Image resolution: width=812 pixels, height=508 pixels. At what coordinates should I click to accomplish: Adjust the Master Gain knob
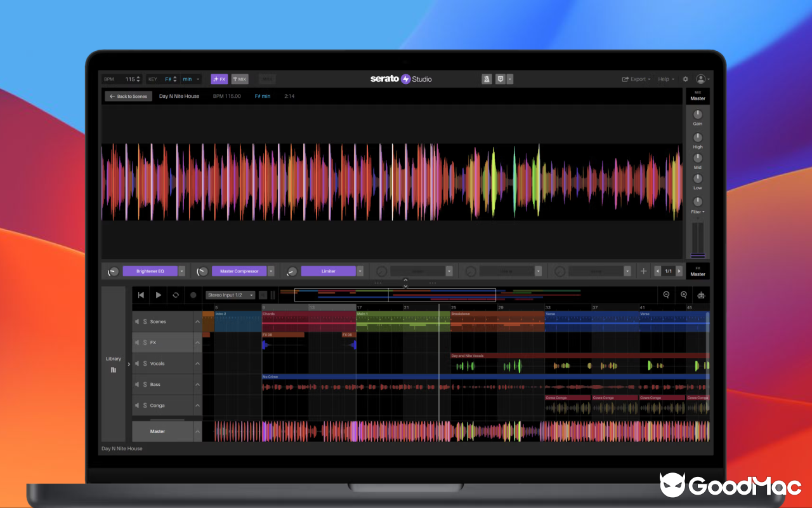tap(697, 114)
